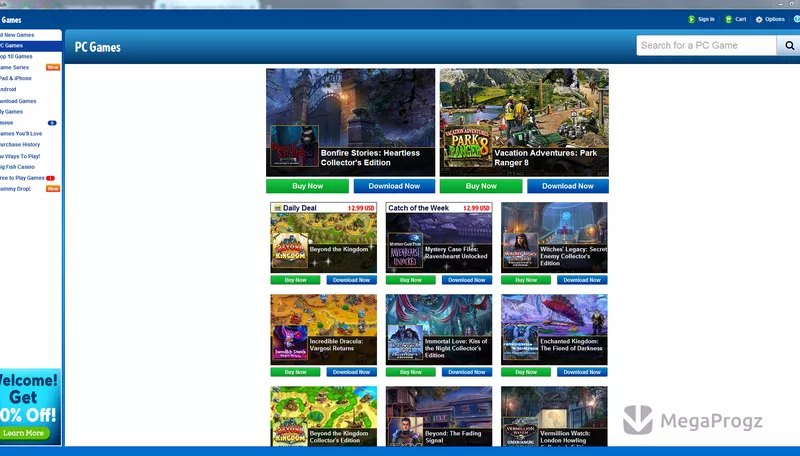Open the Cart icon in header
Screen dimensions: 800x456
click(729, 19)
